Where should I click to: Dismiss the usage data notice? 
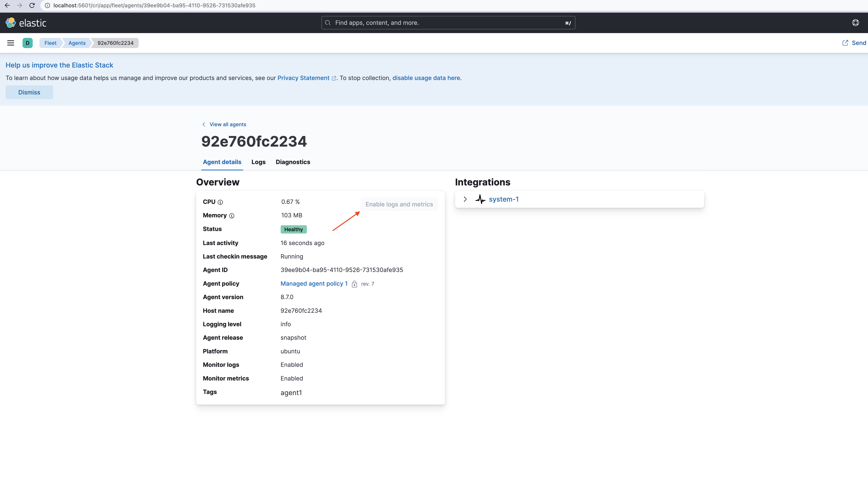click(x=29, y=92)
